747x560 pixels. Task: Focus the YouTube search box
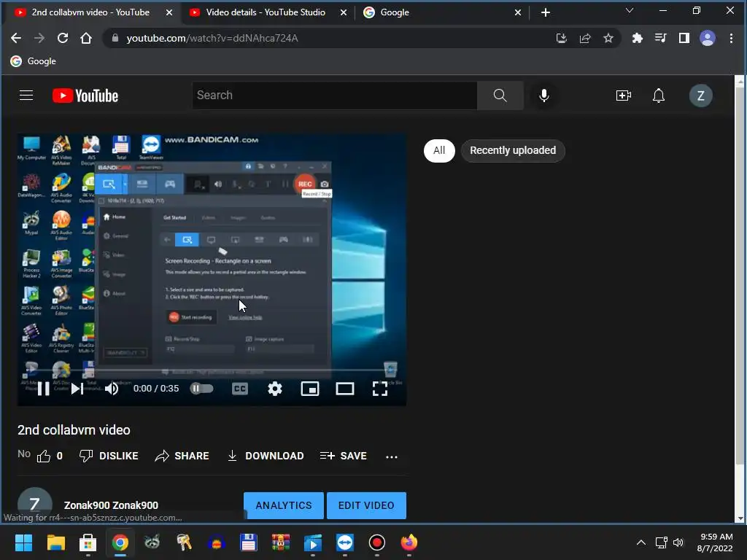pyautogui.click(x=334, y=96)
